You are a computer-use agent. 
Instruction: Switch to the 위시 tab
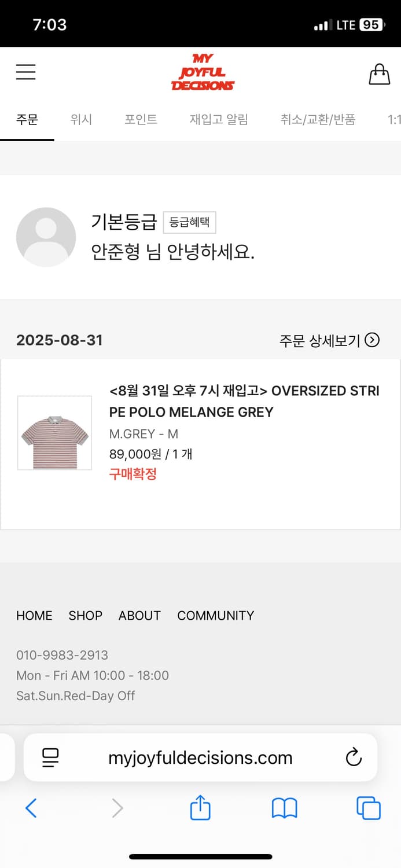point(81,120)
